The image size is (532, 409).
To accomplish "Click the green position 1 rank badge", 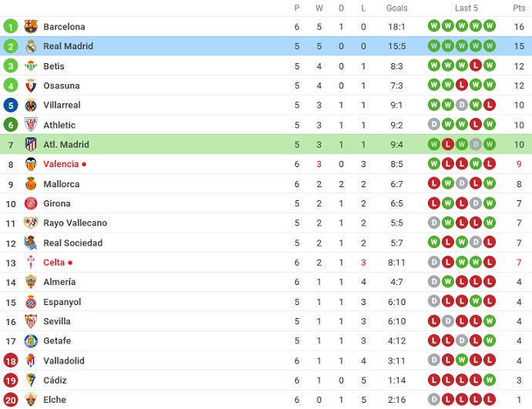I will [11, 27].
